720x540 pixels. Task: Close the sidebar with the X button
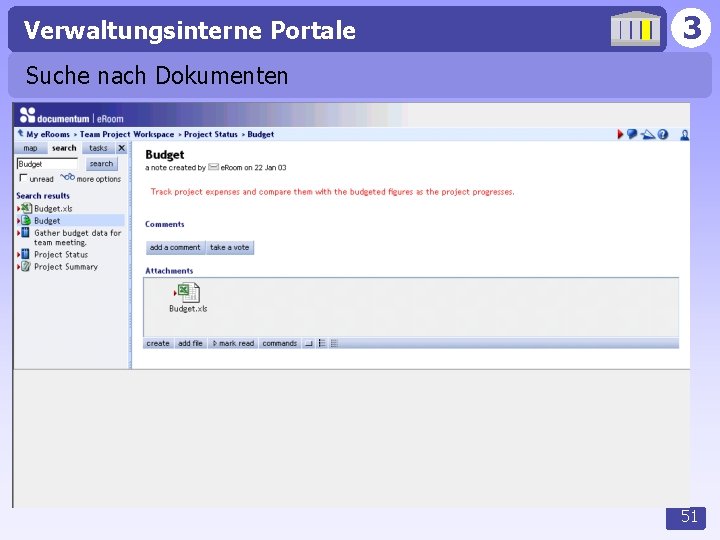click(x=122, y=148)
